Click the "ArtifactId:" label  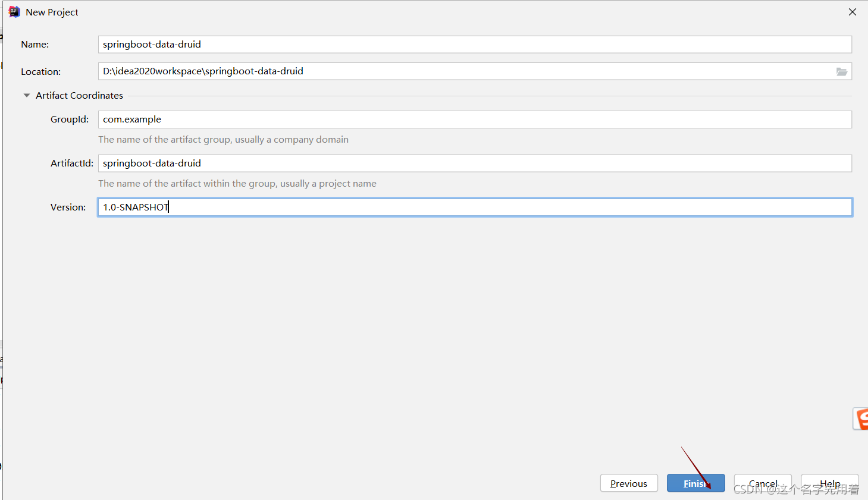(x=72, y=163)
